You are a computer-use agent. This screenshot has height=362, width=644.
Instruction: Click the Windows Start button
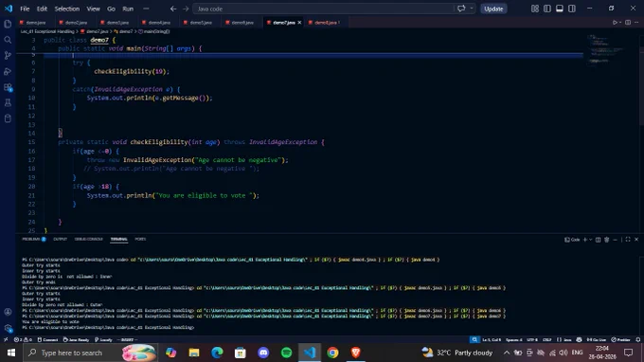coord(11,353)
